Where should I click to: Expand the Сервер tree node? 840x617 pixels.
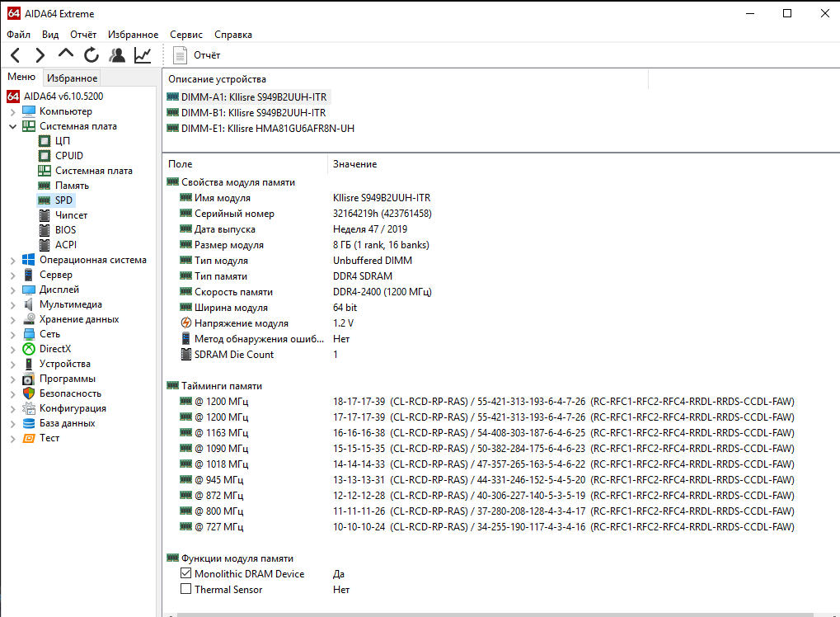pyautogui.click(x=13, y=276)
